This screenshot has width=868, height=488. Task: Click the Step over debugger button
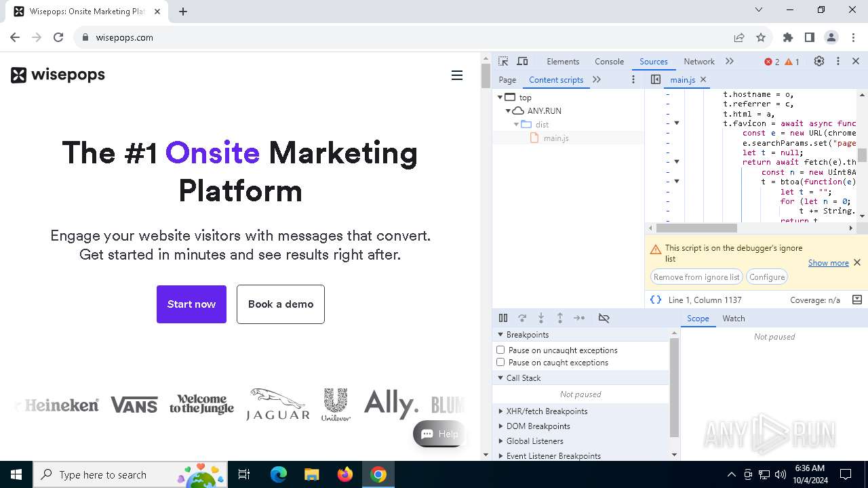522,318
